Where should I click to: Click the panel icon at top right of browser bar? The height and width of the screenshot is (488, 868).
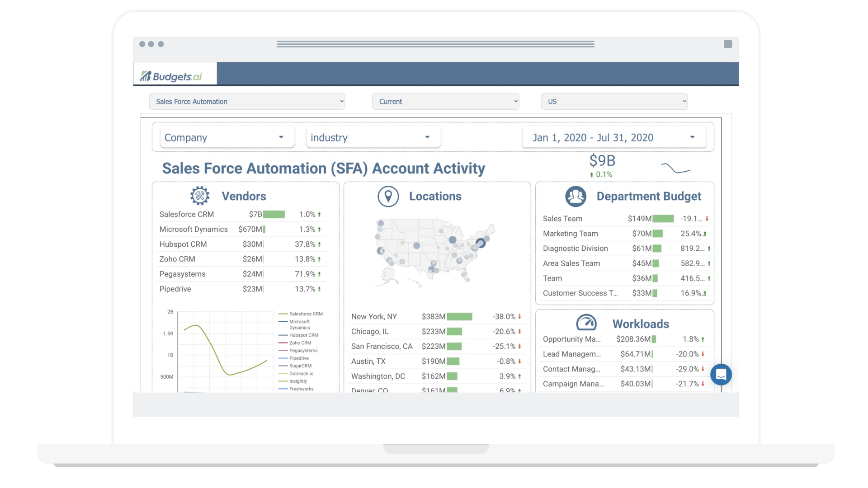[728, 44]
